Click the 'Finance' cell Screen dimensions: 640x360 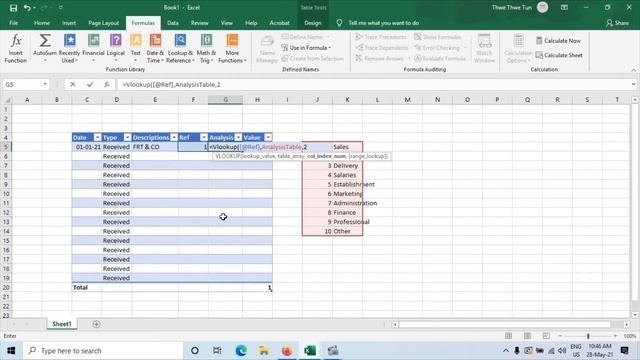click(347, 213)
